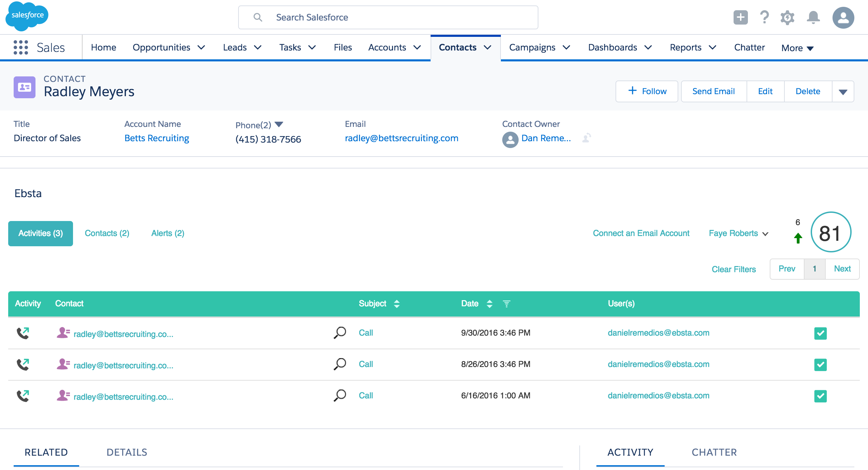Click the Search Salesforce field
This screenshot has height=470, width=868.
tap(388, 17)
